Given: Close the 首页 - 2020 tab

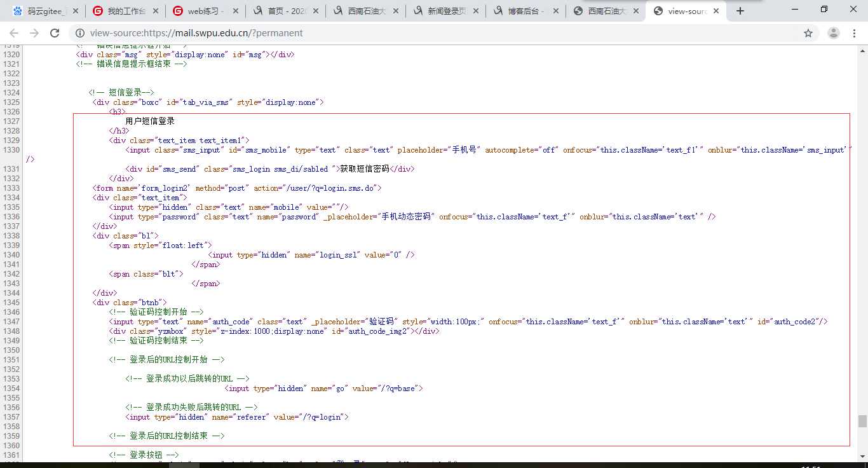Looking at the screenshot, I should click(315, 11).
